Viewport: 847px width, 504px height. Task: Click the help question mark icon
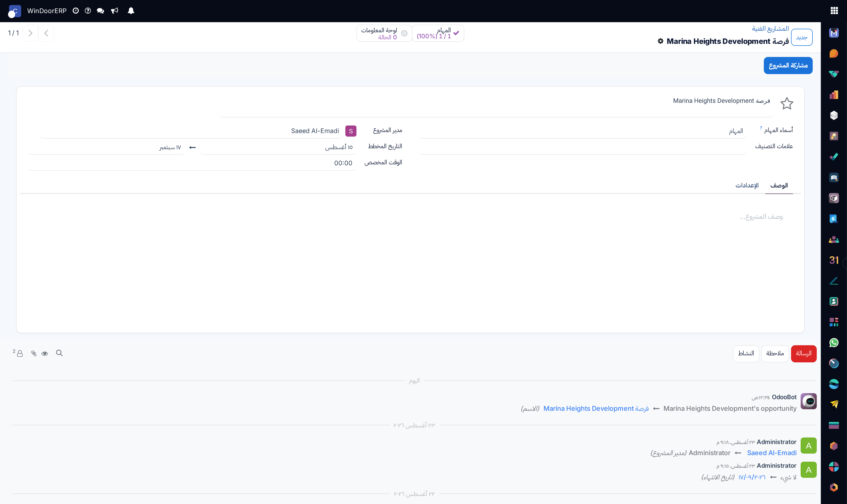[x=88, y=11]
